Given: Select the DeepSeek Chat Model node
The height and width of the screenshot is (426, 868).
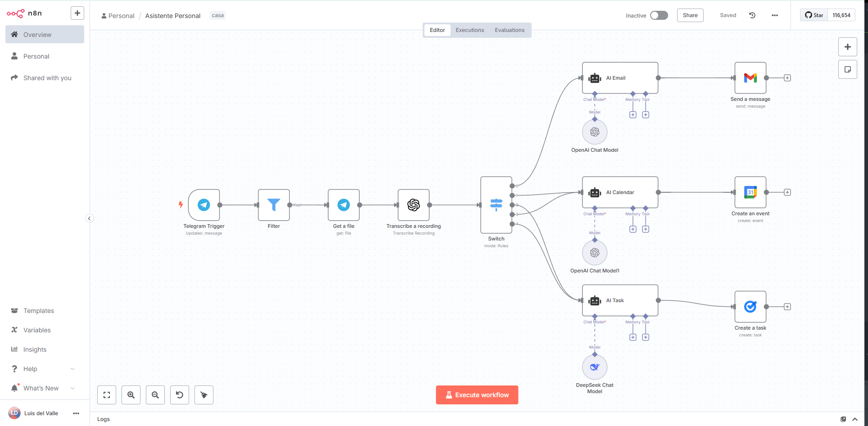Looking at the screenshot, I should click(595, 367).
